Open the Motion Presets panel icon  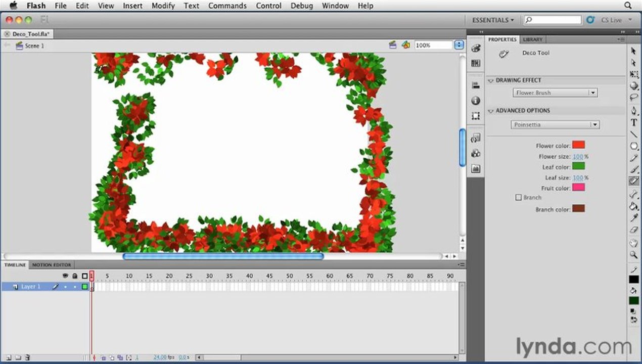(x=475, y=169)
